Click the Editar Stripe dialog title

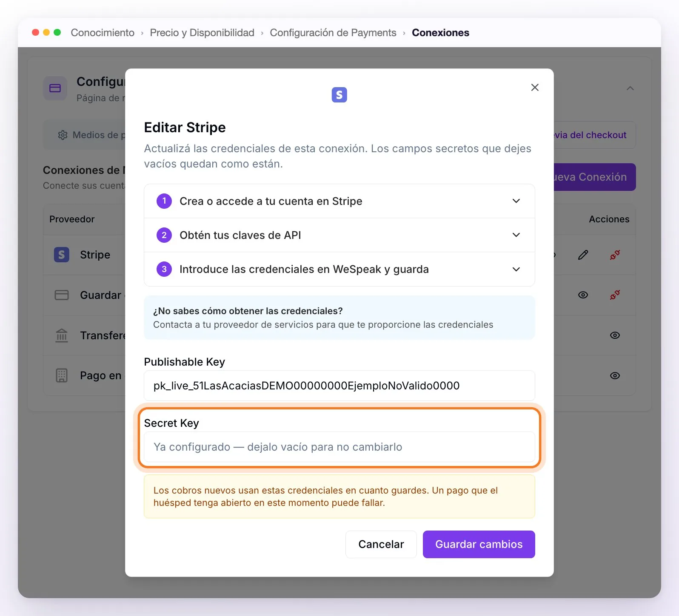(185, 128)
